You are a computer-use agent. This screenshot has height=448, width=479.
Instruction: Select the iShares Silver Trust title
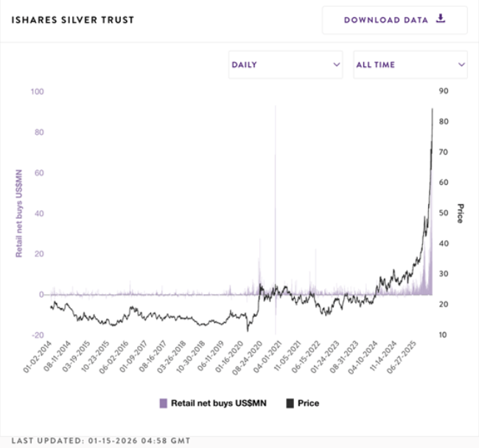click(73, 20)
